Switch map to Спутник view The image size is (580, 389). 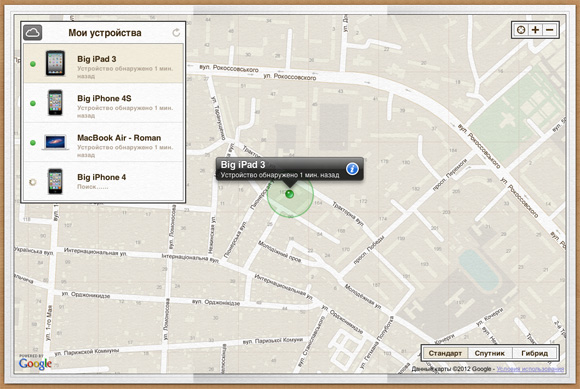coord(490,353)
